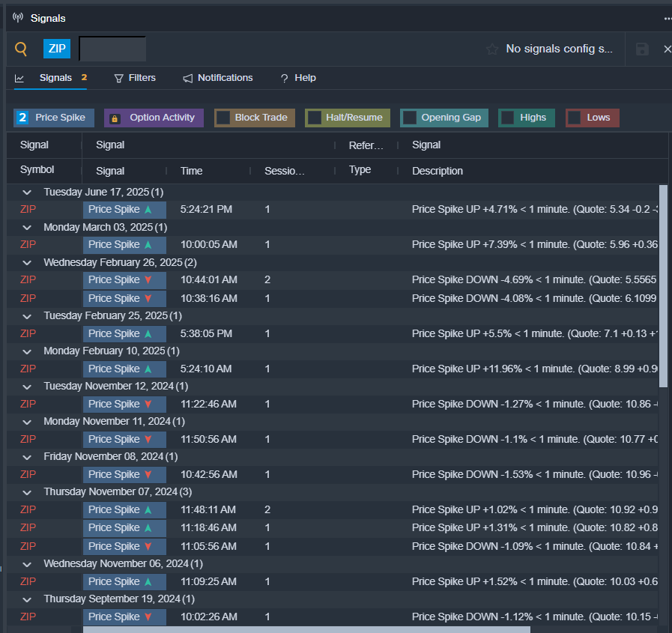Enable the Opening Gap checkbox
The image size is (672, 633).
point(409,118)
